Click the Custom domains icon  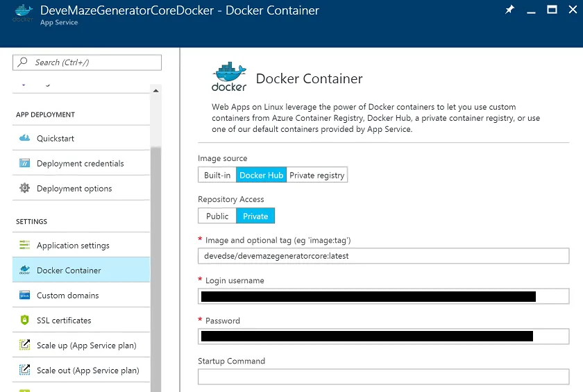pyautogui.click(x=25, y=295)
